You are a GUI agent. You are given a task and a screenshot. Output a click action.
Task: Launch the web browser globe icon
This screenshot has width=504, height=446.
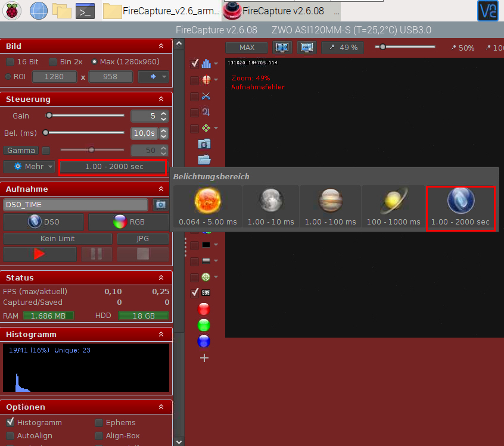[x=38, y=11]
